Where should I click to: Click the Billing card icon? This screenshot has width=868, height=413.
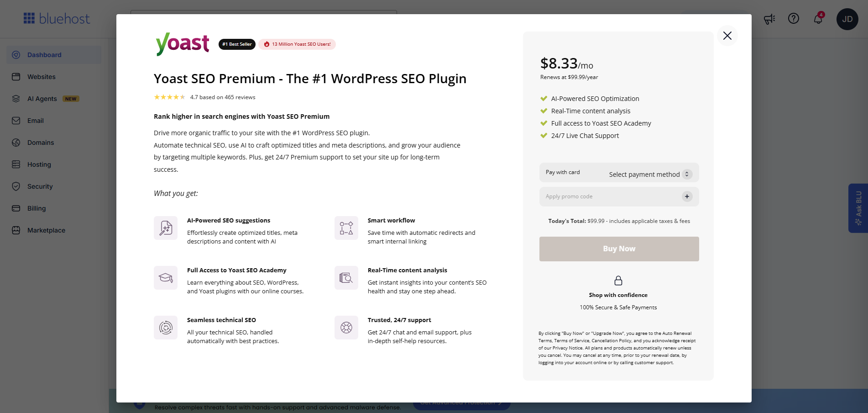click(x=16, y=208)
